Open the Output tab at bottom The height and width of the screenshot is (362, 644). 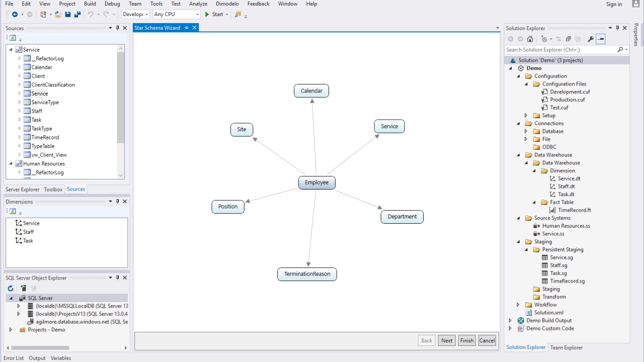pyautogui.click(x=37, y=358)
